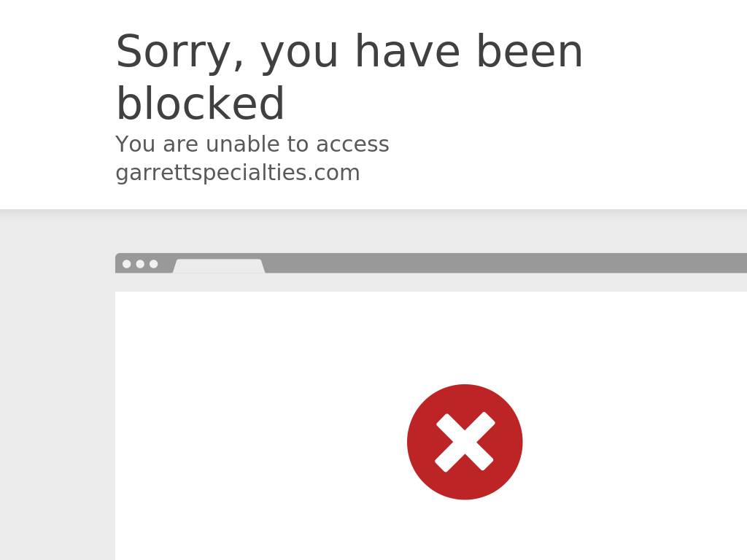Click the word "Sorry," in the heading
Viewport: 747px width, 560px height.
click(180, 52)
